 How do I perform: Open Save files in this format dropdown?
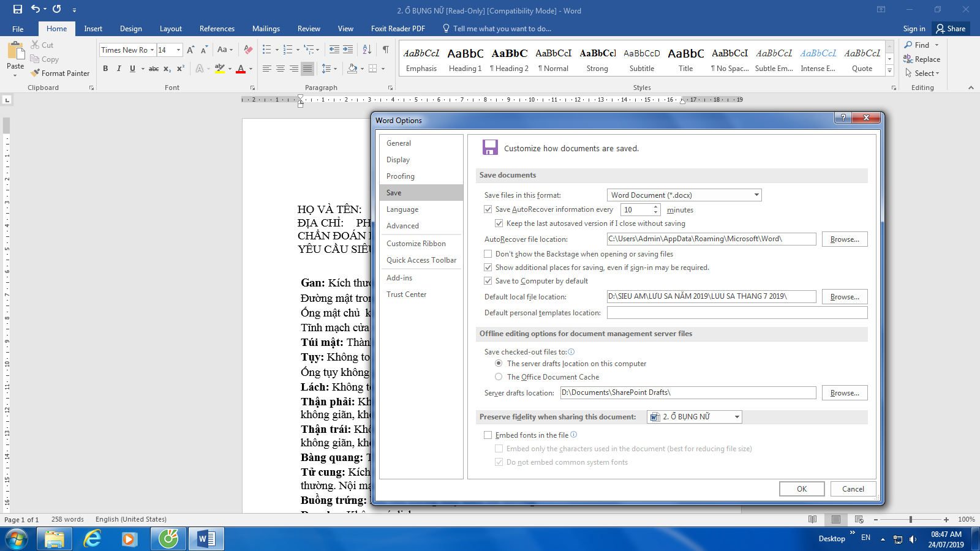(x=756, y=195)
